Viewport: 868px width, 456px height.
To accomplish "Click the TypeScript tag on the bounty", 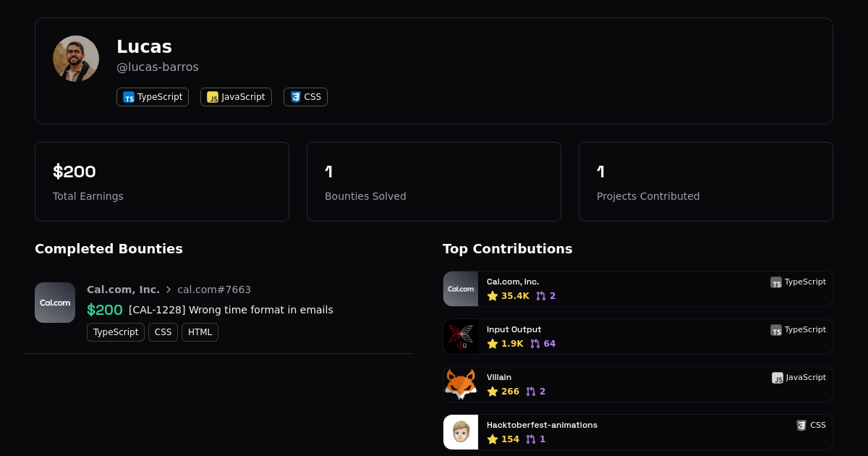I will pyautogui.click(x=116, y=332).
